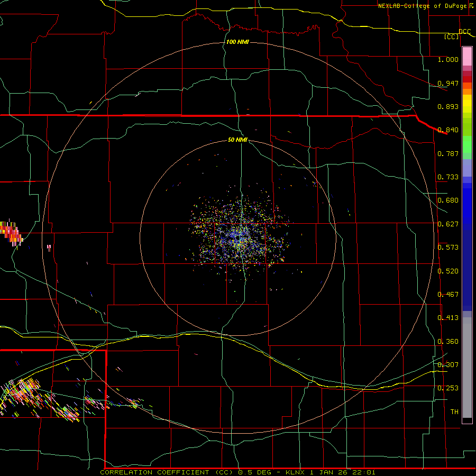Click the 0.733 legend value

point(448,177)
